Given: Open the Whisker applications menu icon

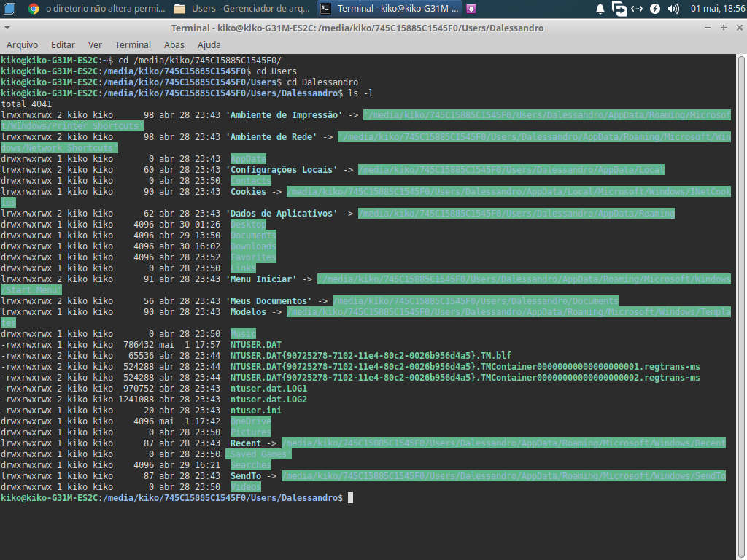Looking at the screenshot, I should (9, 9).
